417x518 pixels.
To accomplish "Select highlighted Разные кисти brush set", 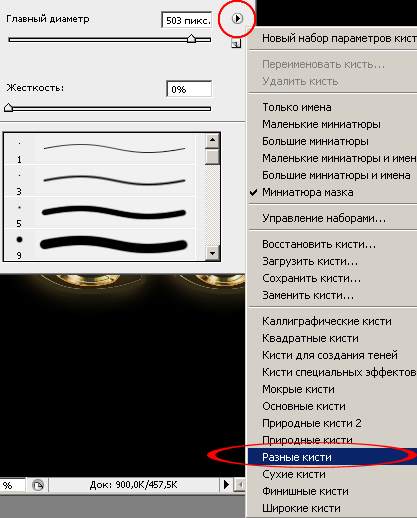I will 333,457.
